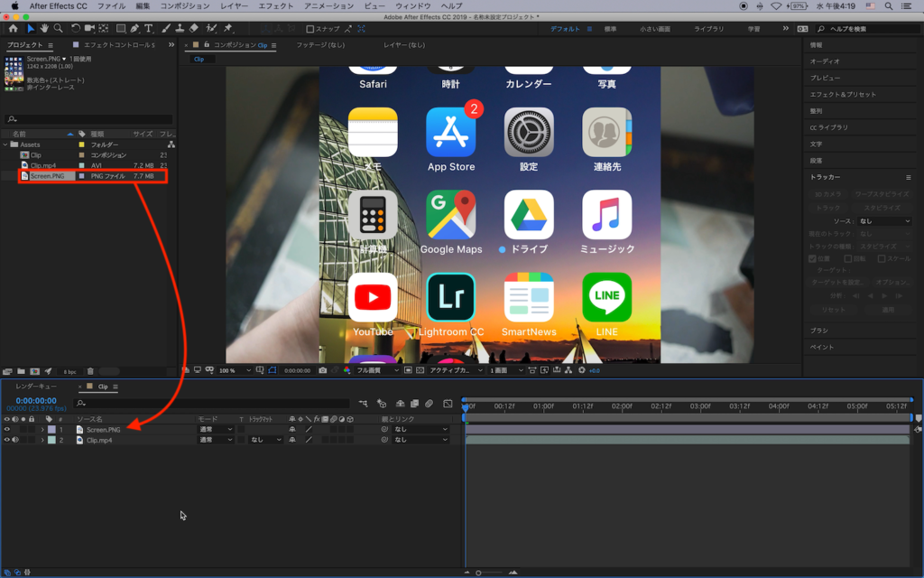Open the エフェクト menu in the menu bar
The image size is (924, 578).
[x=275, y=5]
